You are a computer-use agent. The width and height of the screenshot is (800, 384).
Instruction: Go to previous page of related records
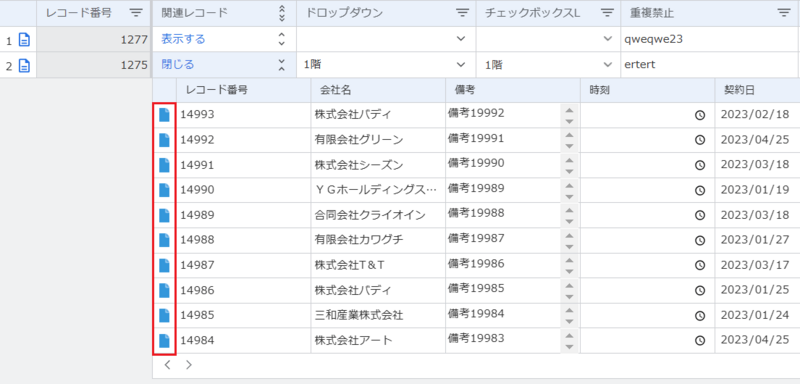pos(167,365)
